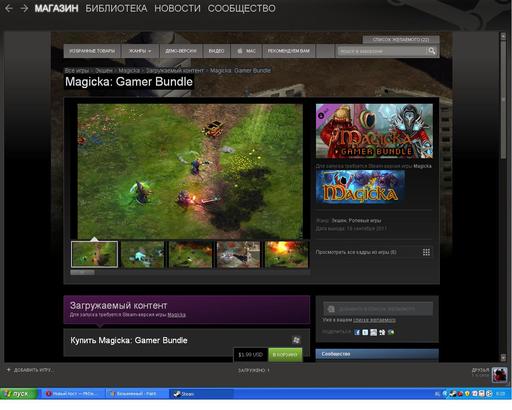Open the Экшен breadcrumb link
The height and width of the screenshot is (410, 512).
(104, 70)
